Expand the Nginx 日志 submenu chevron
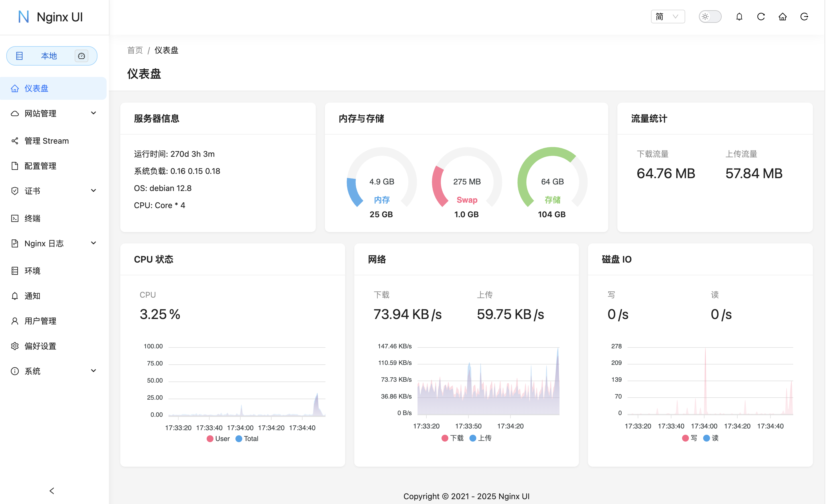 [93, 243]
